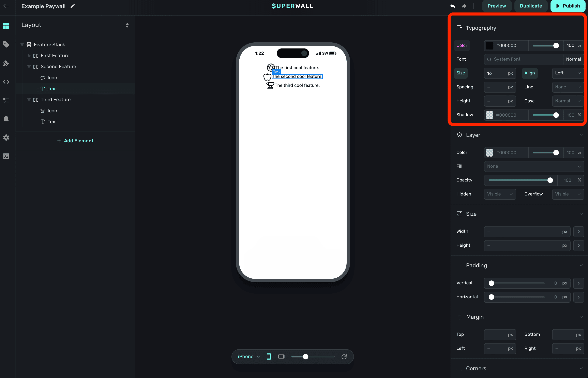Switch to landscape device orientation
Screen dimensions: 588x378
(281, 357)
